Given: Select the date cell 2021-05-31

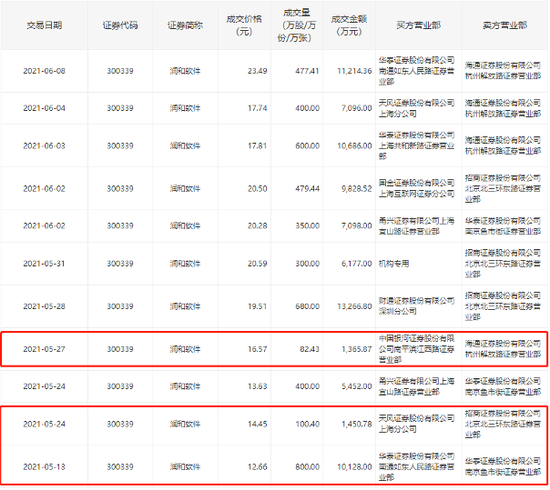Looking at the screenshot, I should coord(44,264).
